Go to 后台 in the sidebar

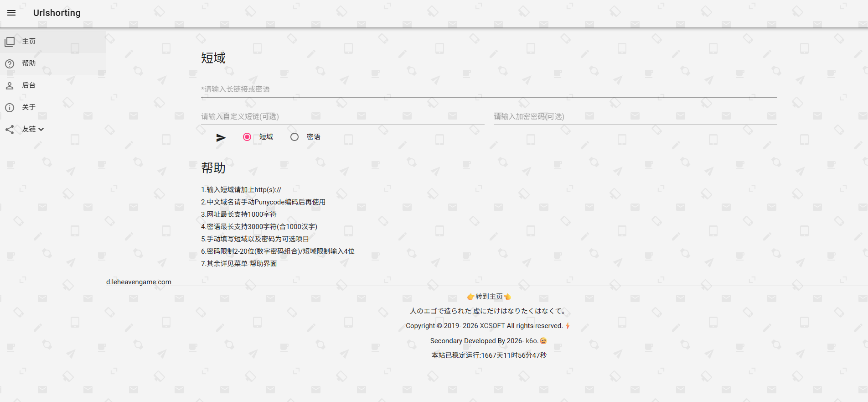click(x=29, y=85)
